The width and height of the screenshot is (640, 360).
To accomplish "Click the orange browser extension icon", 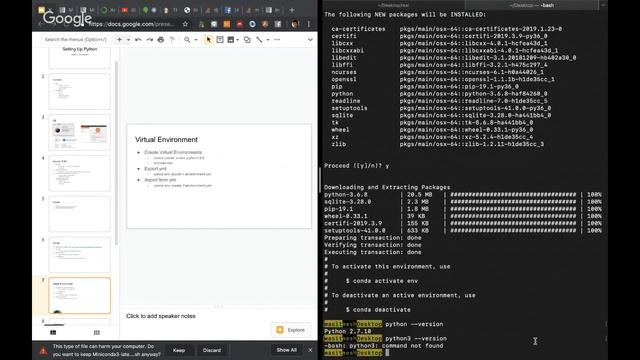I will [x=227, y=24].
